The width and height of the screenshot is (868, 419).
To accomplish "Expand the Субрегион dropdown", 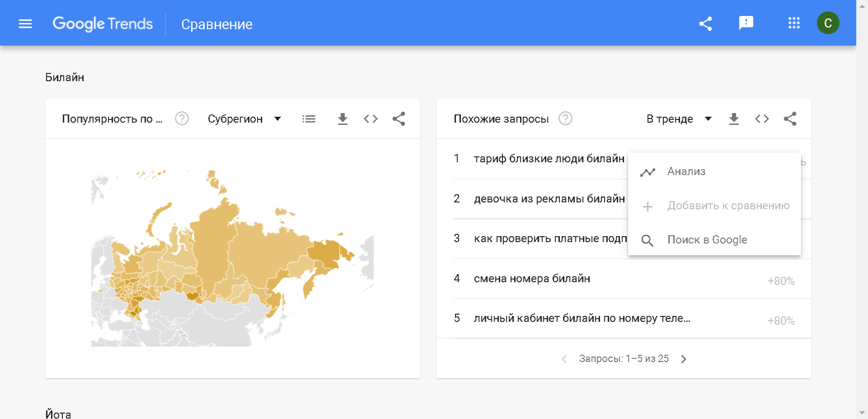I will 244,119.
